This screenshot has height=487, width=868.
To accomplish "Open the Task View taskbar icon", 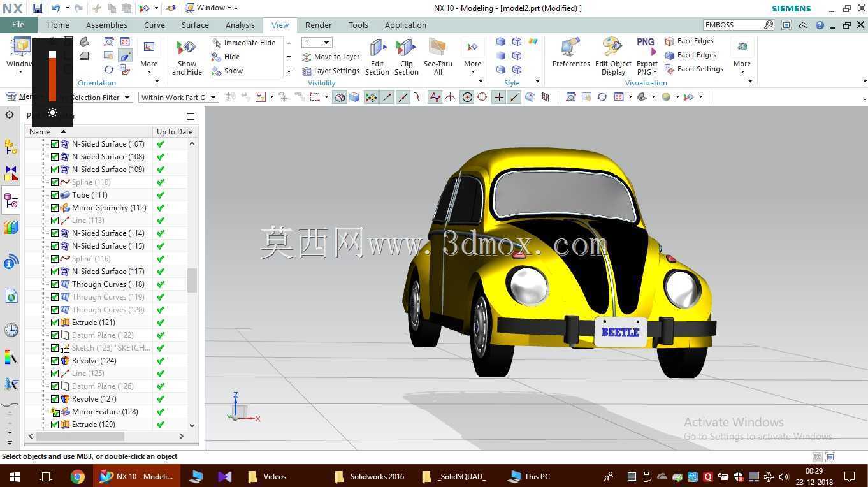I will (x=45, y=476).
